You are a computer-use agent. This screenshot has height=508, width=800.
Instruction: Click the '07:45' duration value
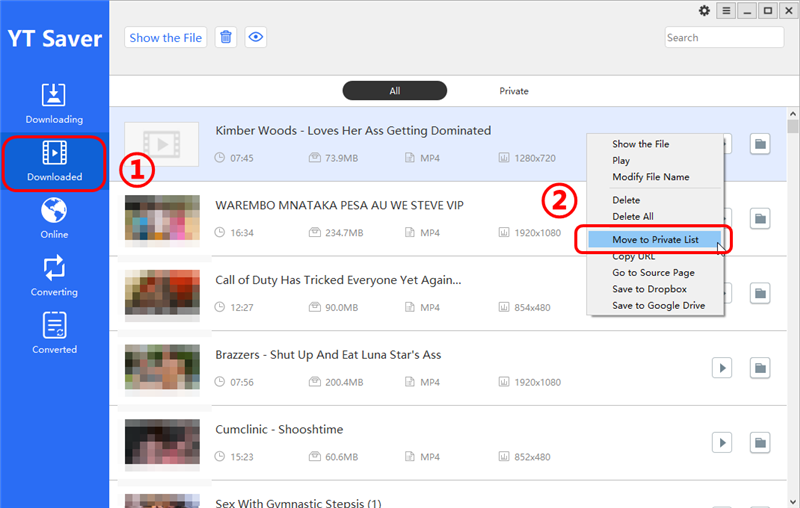coord(242,158)
